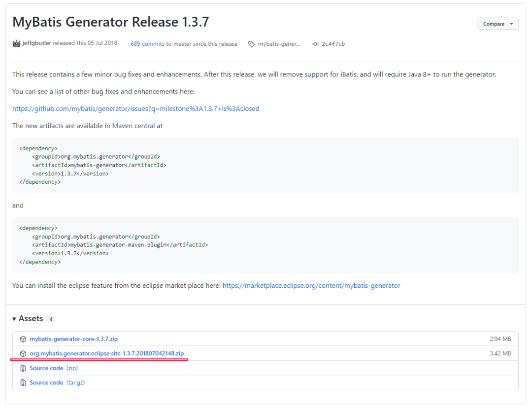
Task: Click the commit icon beside 2c4f7cb
Action: tap(315, 44)
